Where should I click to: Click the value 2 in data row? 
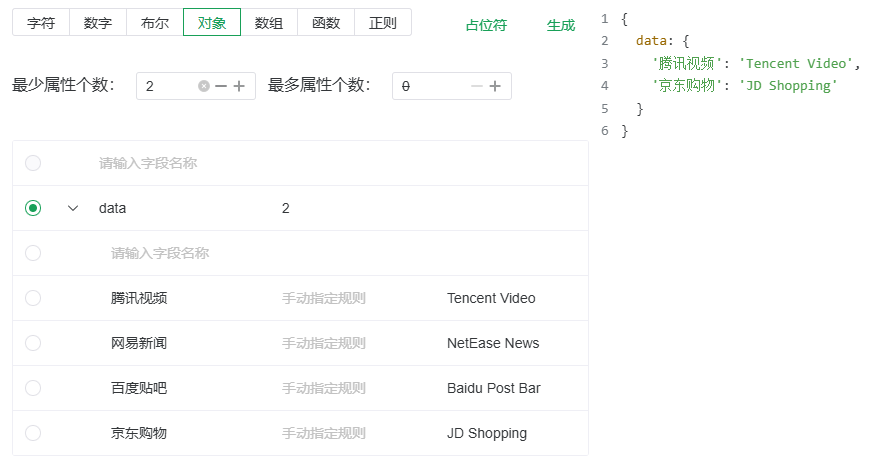286,208
